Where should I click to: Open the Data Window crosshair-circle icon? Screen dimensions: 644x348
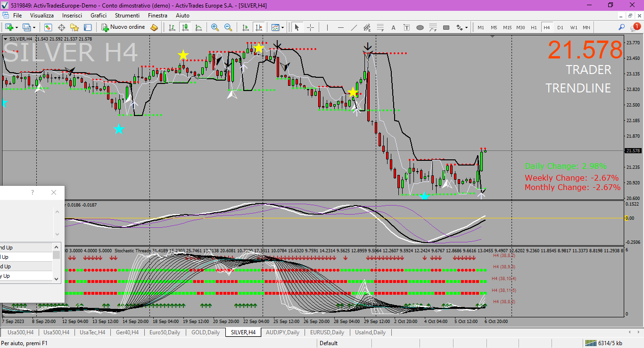click(x=61, y=27)
